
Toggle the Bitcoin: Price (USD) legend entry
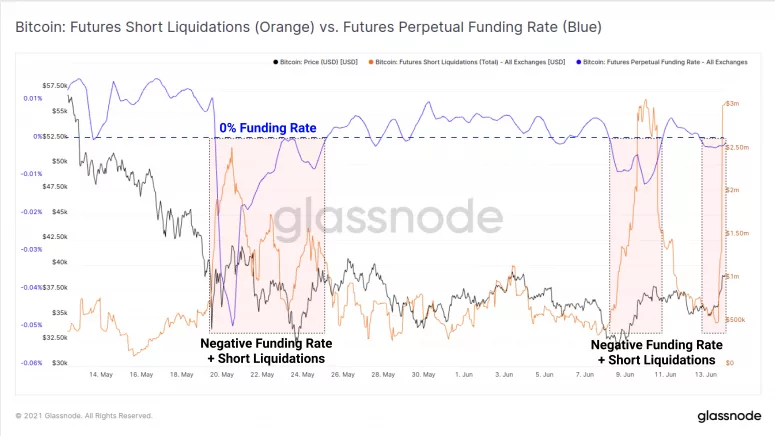315,62
